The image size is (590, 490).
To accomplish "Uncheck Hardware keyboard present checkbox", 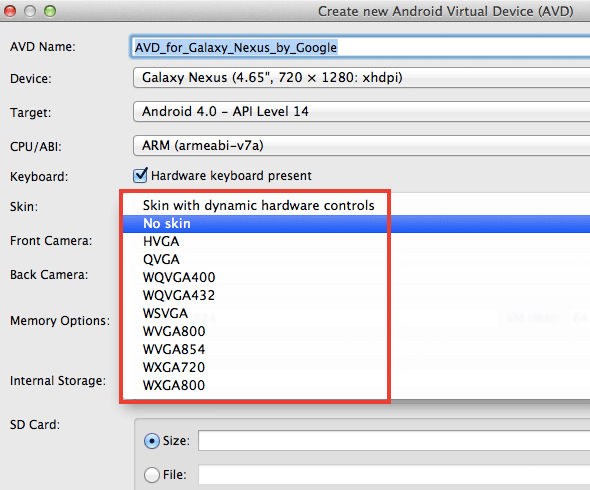I will [140, 175].
